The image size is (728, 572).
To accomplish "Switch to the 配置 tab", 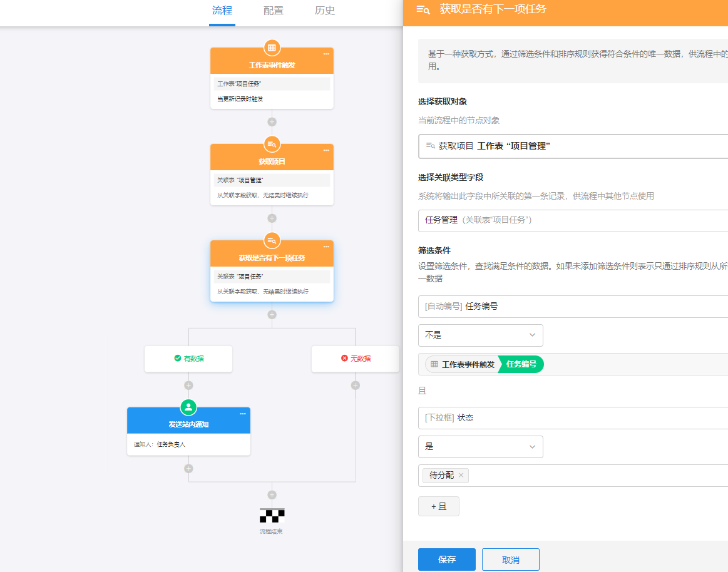I will pos(273,11).
